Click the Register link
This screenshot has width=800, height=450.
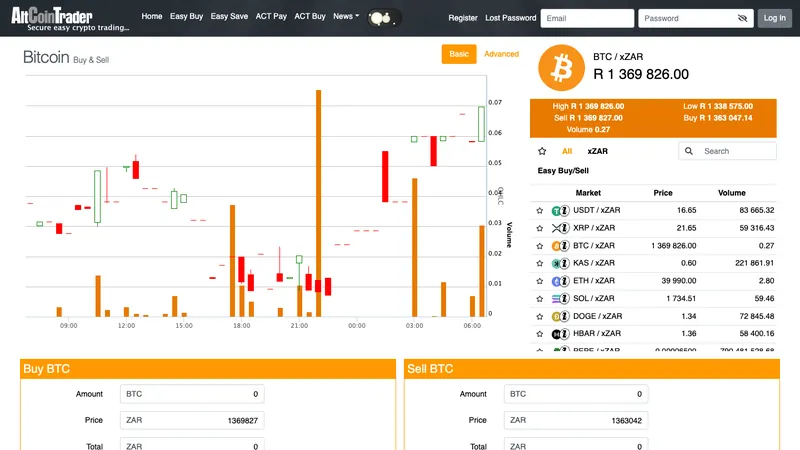[463, 18]
